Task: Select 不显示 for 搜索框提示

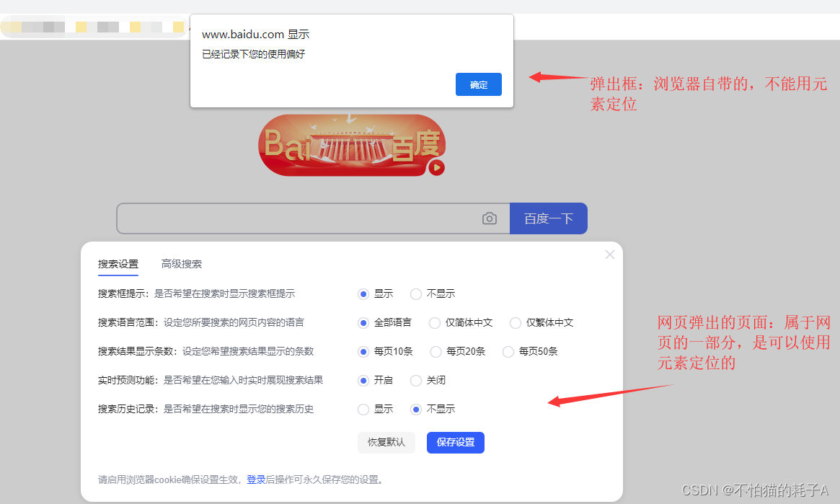Action: point(416,294)
